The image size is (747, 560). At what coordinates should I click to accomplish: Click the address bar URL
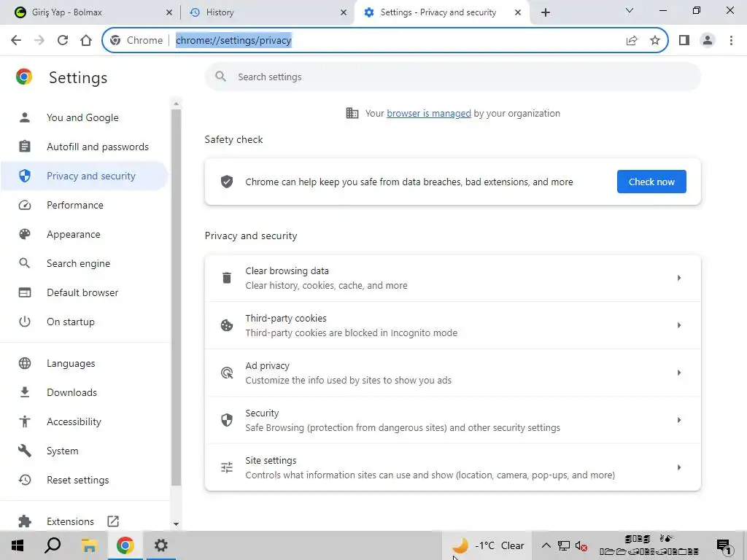[233, 41]
